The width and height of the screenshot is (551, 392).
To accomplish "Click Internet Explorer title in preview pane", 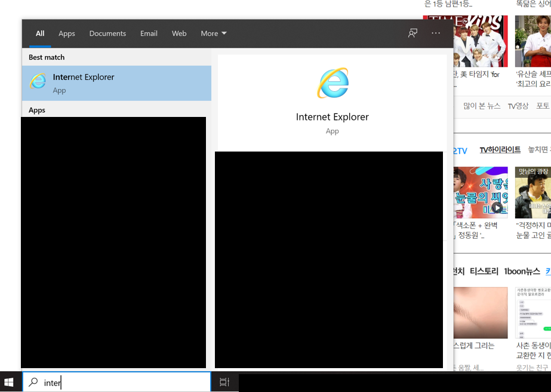I will click(x=333, y=117).
